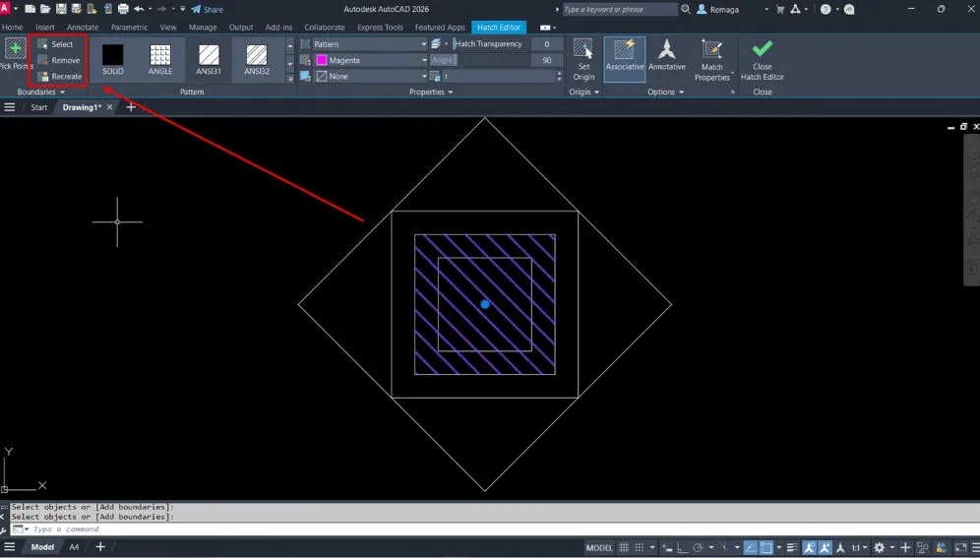Click the Help question mark icon
This screenshot has width=980, height=558.
[x=826, y=10]
